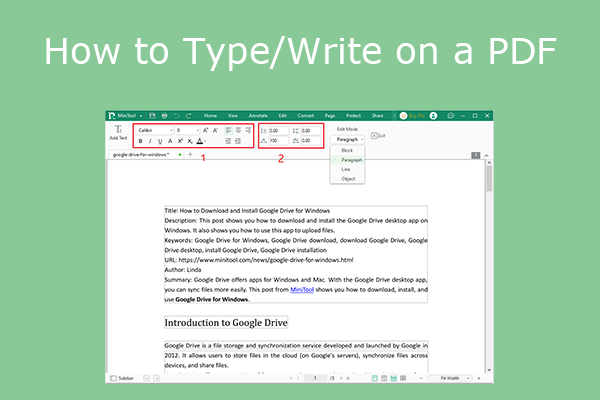Screen dimensions: 600x400
Task: Click the Buy Pro button
Action: [412, 116]
